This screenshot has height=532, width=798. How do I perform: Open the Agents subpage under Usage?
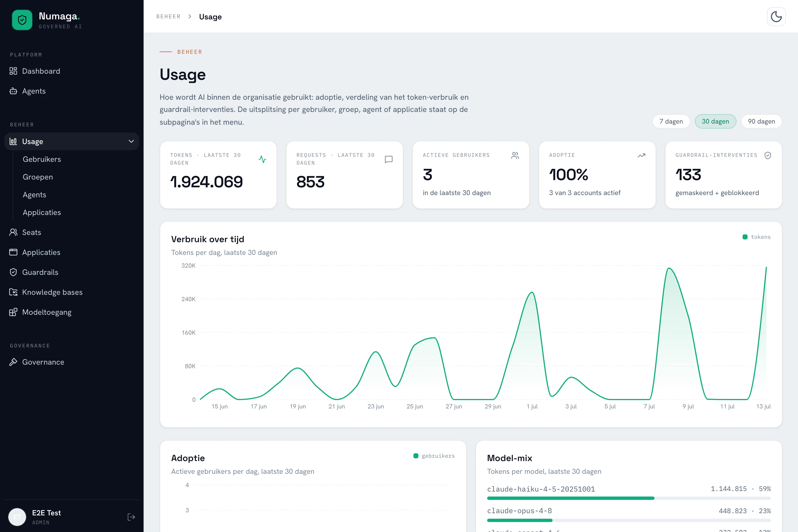tap(34, 195)
